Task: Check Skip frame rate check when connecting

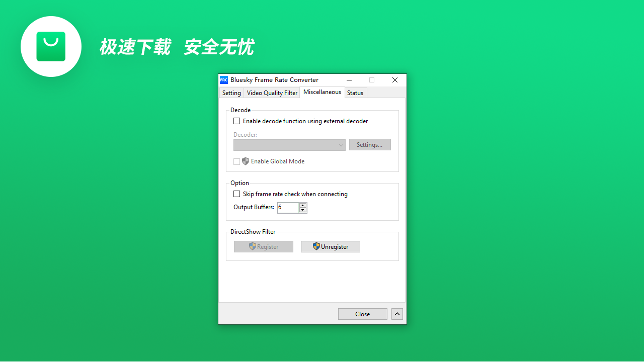Action: (x=236, y=194)
